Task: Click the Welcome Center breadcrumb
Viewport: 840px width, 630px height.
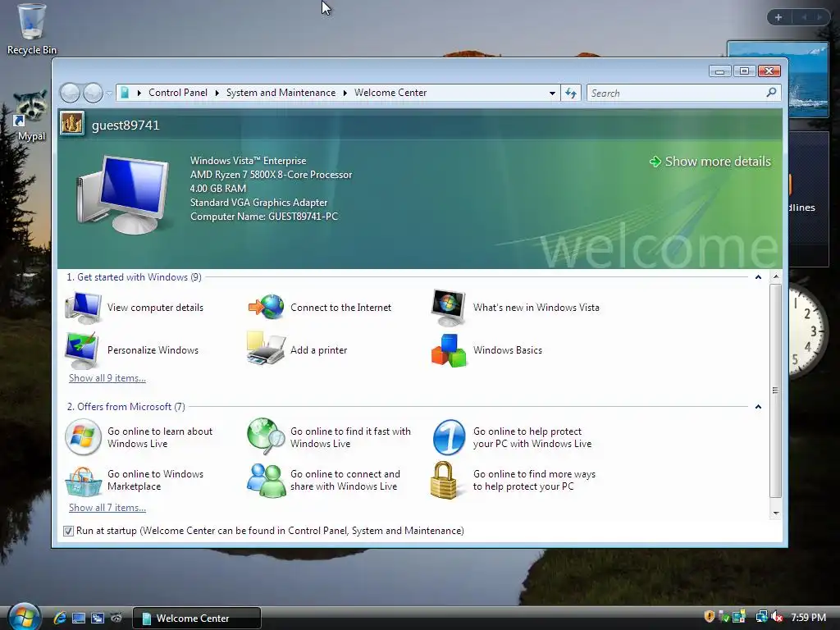Action: tap(390, 93)
